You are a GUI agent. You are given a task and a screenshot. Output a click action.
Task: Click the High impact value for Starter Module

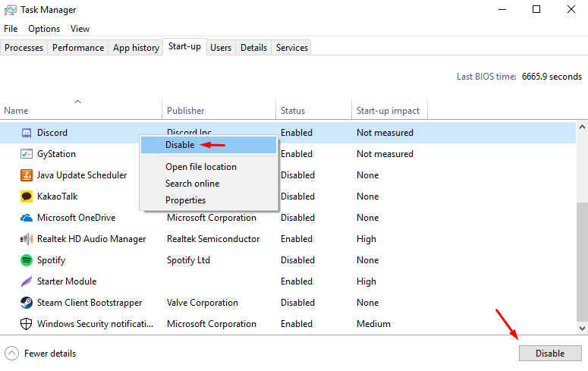tap(366, 281)
